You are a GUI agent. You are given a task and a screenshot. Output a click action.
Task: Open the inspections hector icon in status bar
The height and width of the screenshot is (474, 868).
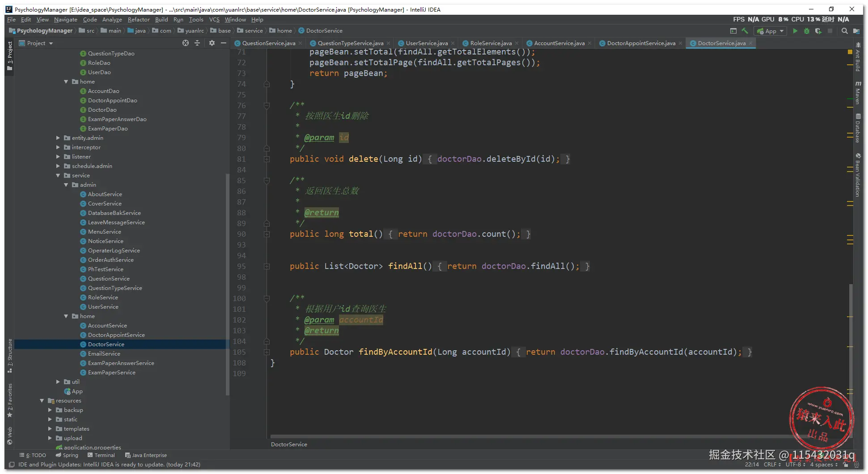(x=856, y=465)
